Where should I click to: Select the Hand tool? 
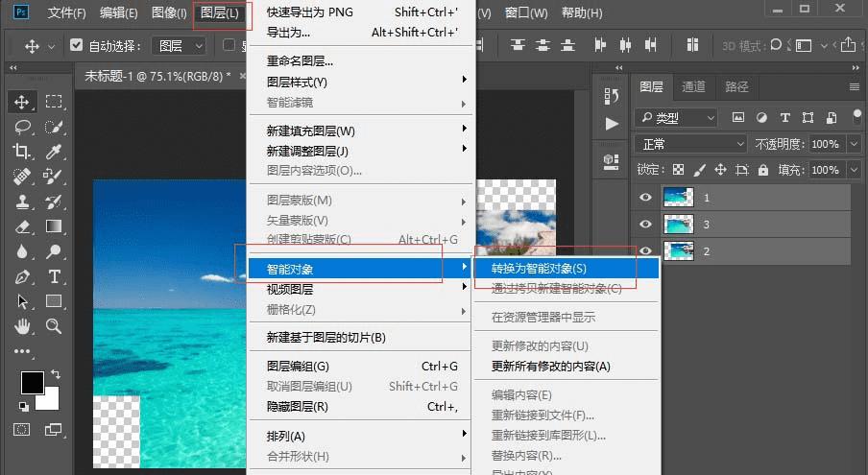21,326
